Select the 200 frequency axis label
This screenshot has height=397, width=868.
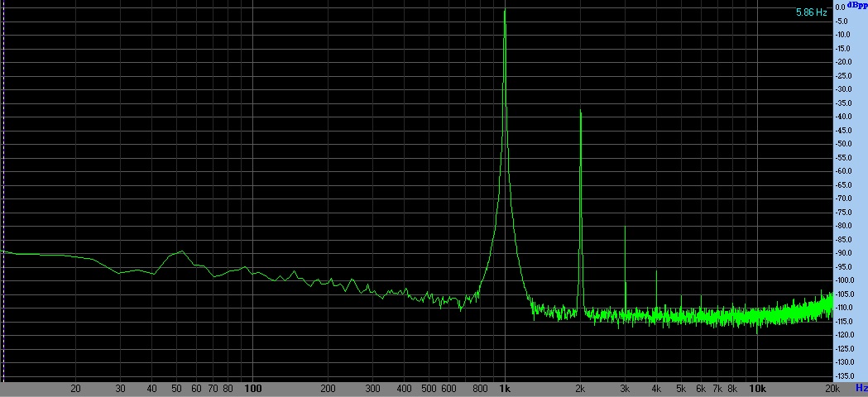pos(328,388)
